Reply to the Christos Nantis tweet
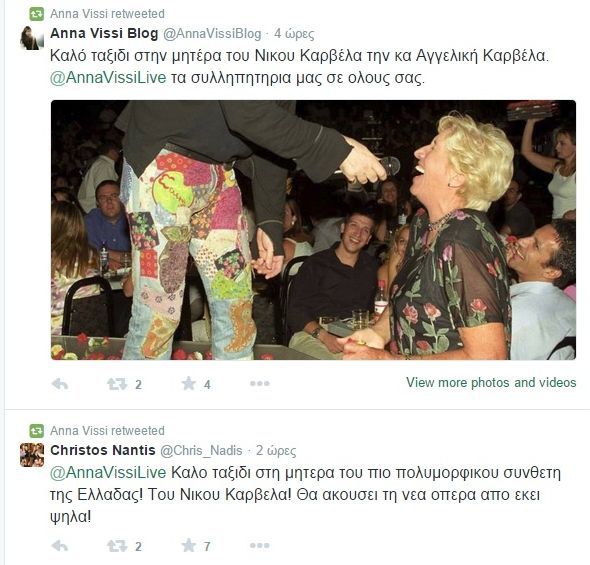590x565 pixels. point(60,546)
